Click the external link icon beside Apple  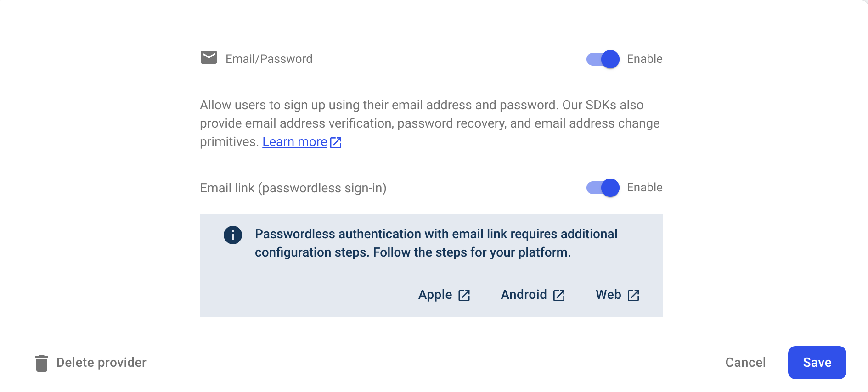tap(464, 296)
